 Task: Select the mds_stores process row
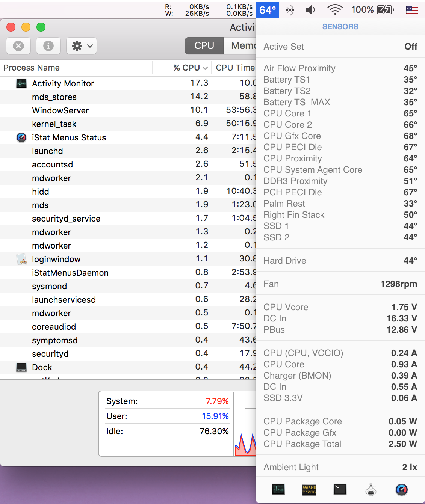pos(128,97)
